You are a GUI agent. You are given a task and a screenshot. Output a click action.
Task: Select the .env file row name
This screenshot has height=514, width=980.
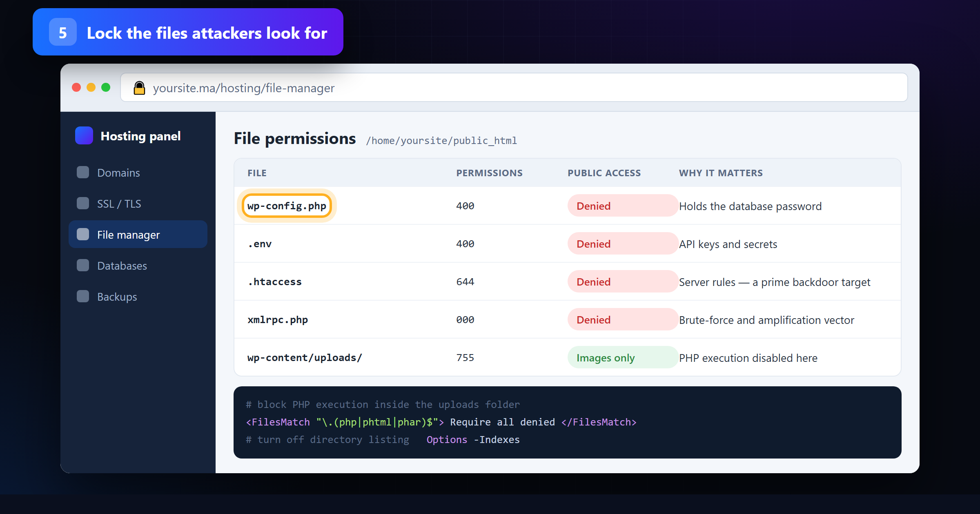click(x=260, y=244)
